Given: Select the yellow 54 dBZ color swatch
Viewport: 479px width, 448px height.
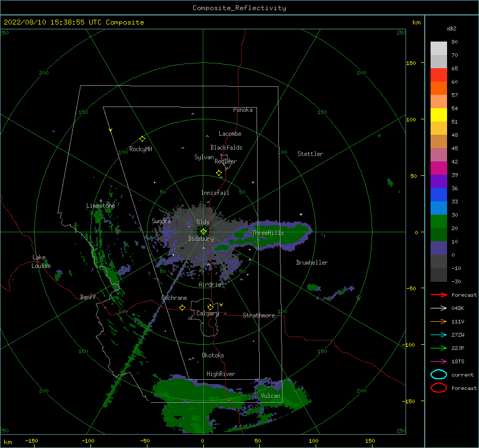Looking at the screenshot, I should click(x=439, y=115).
